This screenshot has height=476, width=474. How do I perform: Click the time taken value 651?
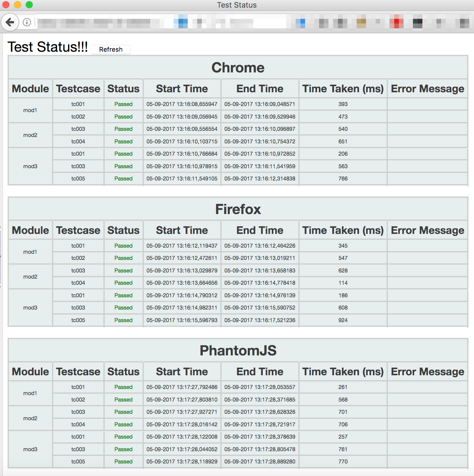pyautogui.click(x=343, y=141)
